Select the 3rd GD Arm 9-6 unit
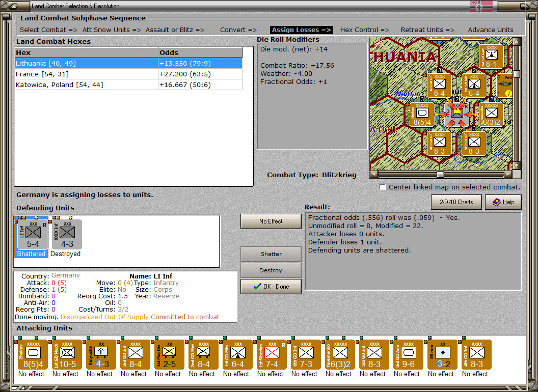The height and width of the screenshot is (392, 538). [x=408, y=354]
